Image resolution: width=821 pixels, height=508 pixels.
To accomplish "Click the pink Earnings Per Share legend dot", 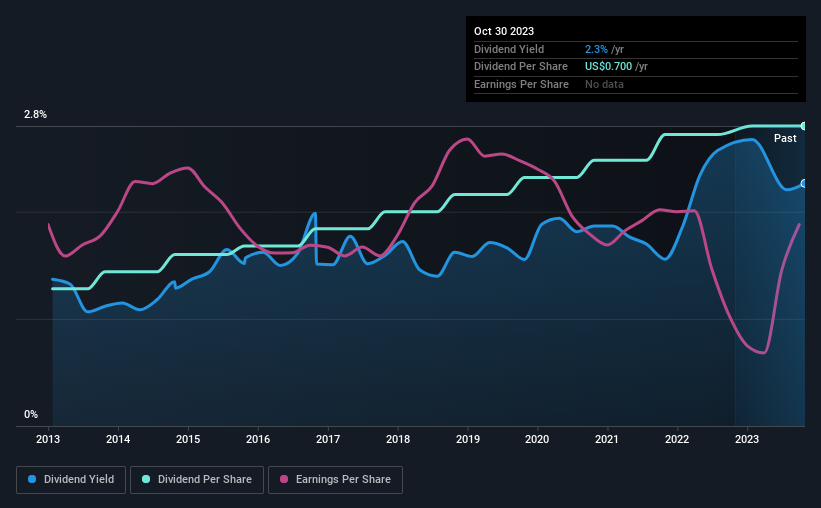I will click(x=284, y=479).
